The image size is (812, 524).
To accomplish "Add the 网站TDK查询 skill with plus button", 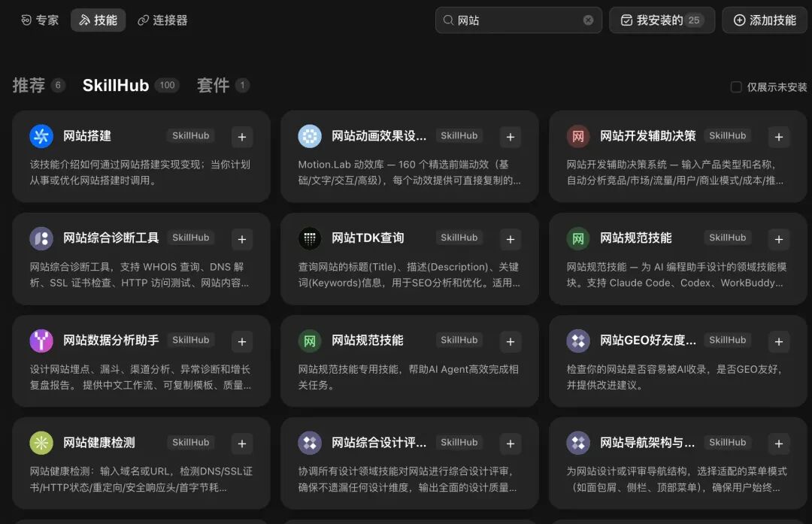I will point(510,239).
